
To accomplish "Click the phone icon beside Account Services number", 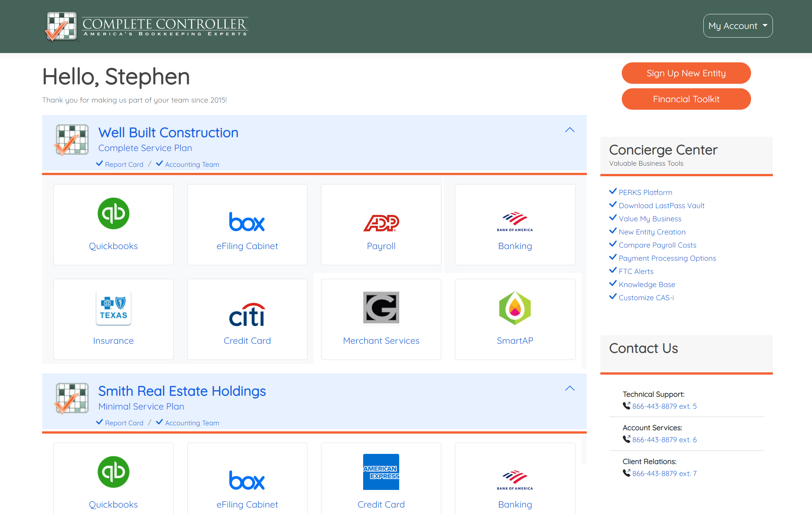I will pos(626,439).
